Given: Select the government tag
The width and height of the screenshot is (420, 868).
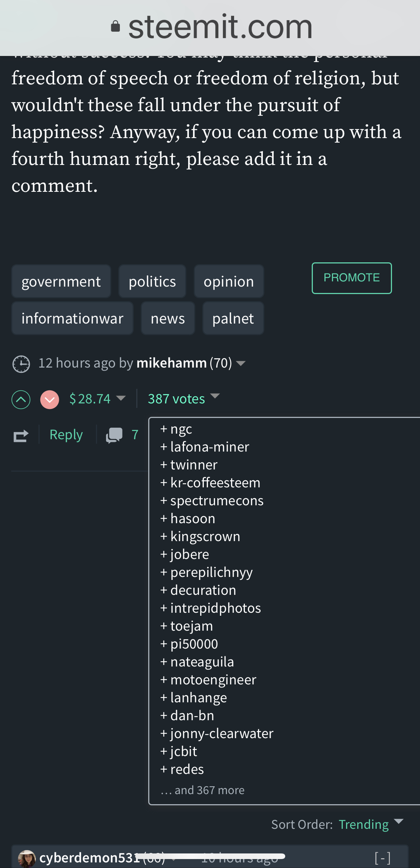Looking at the screenshot, I should 61,281.
